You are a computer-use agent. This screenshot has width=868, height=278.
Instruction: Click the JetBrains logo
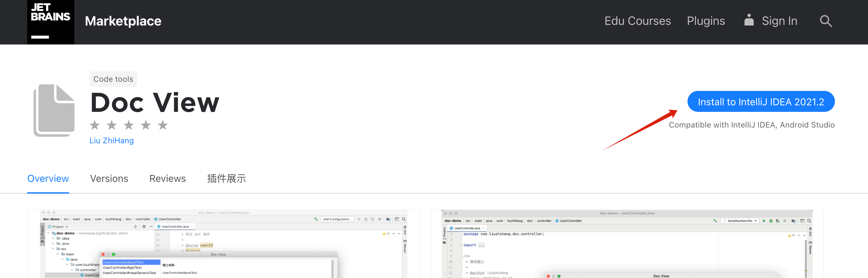coord(50,22)
